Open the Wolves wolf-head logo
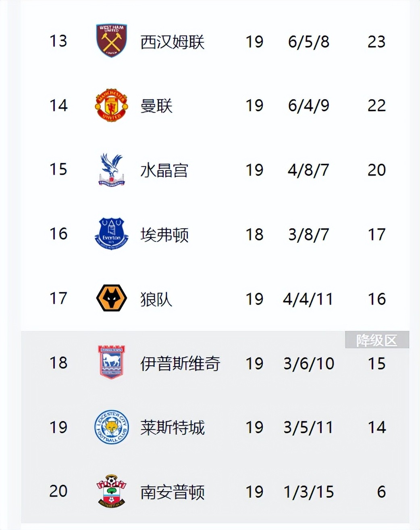 tap(112, 298)
